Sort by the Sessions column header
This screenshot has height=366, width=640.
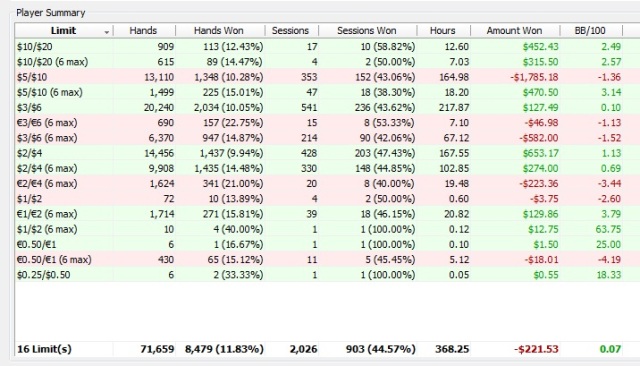[x=291, y=31]
